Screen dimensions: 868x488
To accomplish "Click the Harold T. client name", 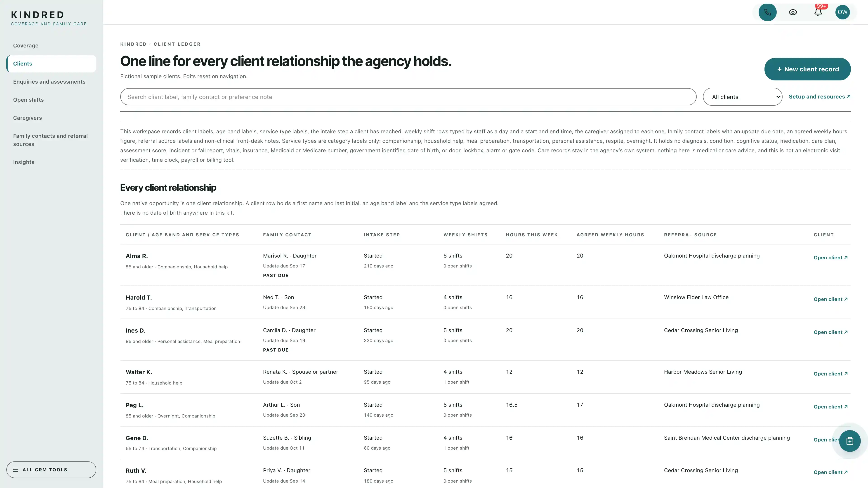I will (x=139, y=297).
